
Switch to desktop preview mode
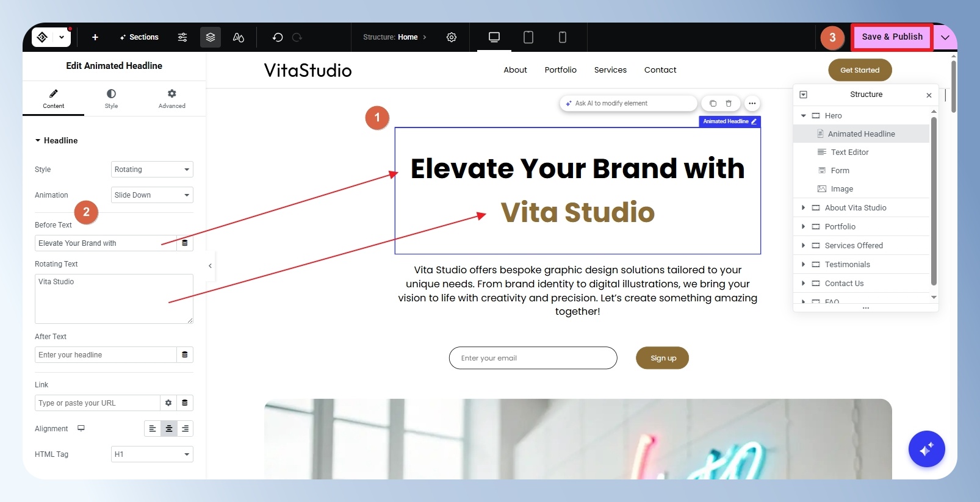494,37
